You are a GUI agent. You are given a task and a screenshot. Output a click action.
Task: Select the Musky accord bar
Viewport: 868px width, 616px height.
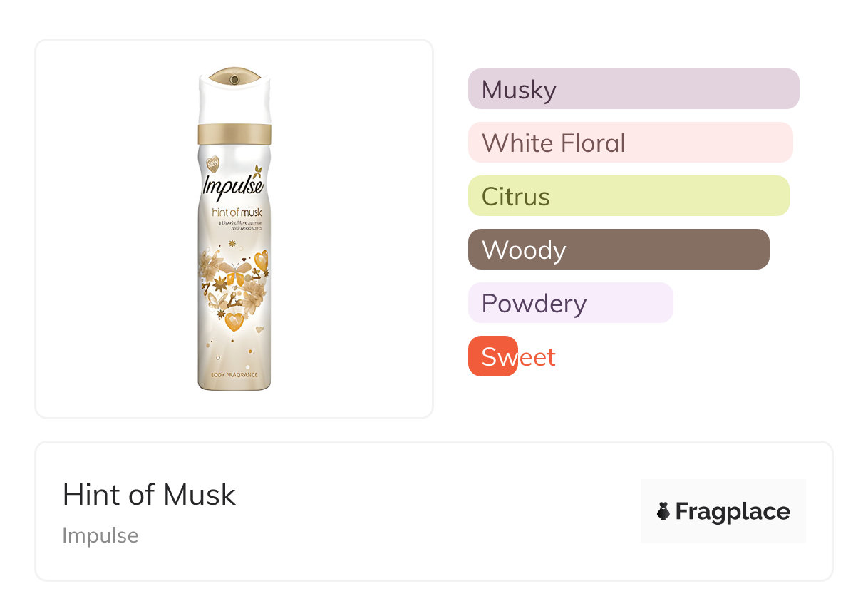[633, 89]
